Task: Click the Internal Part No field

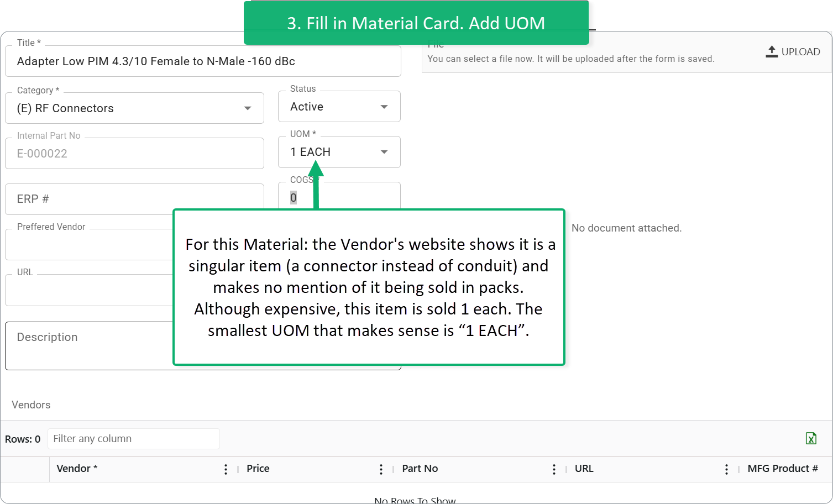Action: point(134,154)
